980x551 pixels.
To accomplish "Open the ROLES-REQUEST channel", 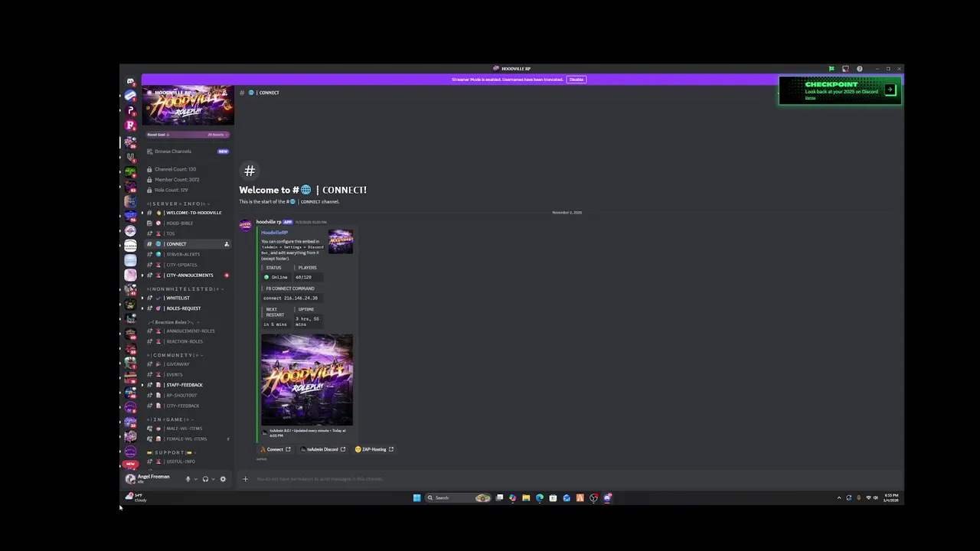I will tap(188, 308).
